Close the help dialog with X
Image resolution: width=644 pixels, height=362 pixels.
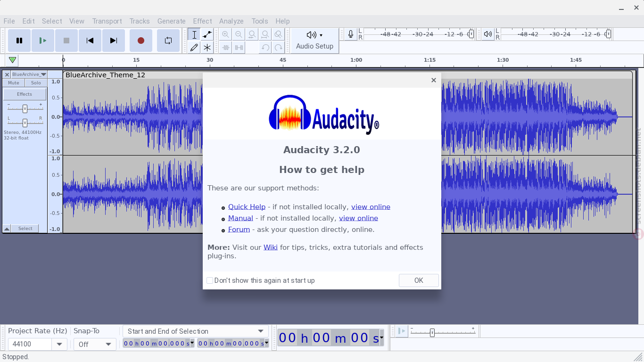tap(433, 80)
